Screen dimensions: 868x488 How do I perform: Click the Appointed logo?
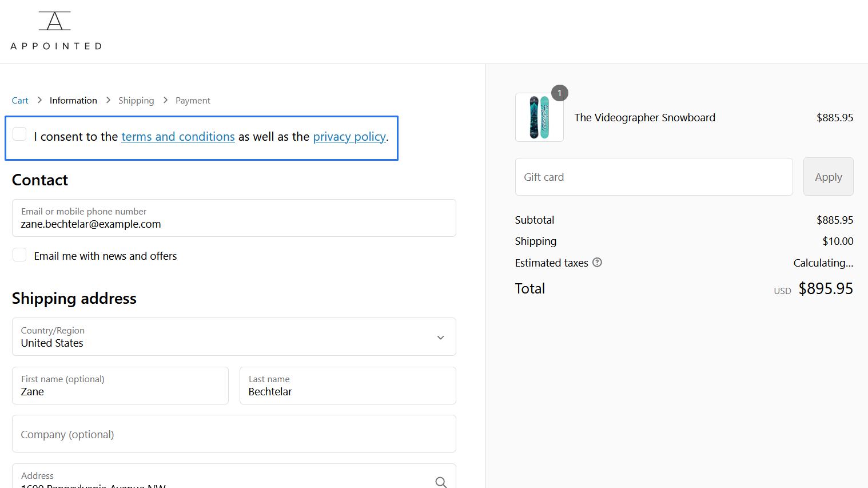tap(55, 30)
